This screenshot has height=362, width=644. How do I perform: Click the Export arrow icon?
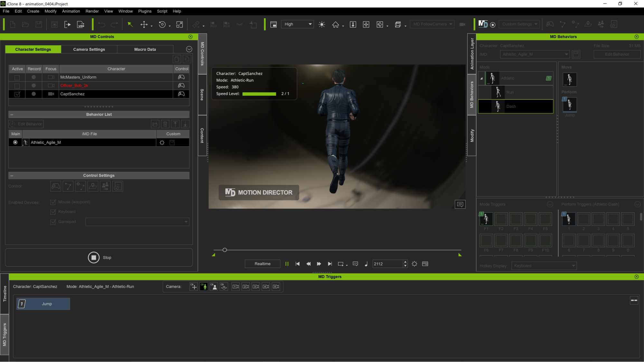pos(67,24)
